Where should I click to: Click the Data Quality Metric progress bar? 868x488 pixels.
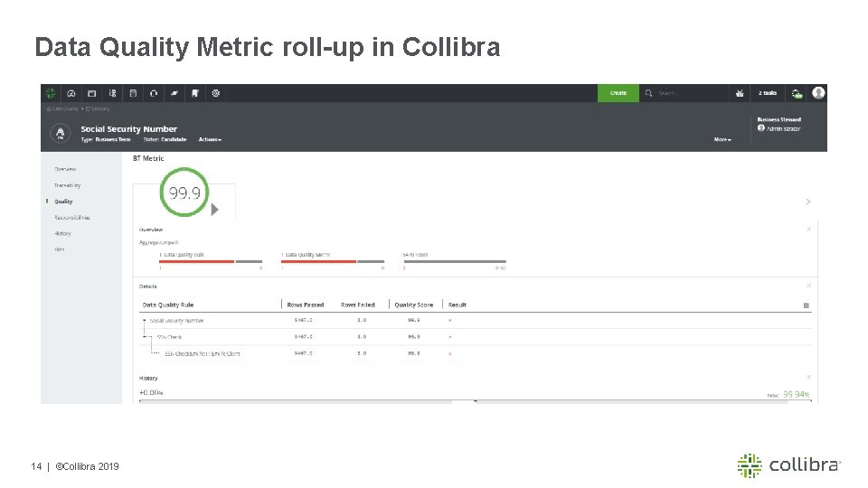coord(333,261)
